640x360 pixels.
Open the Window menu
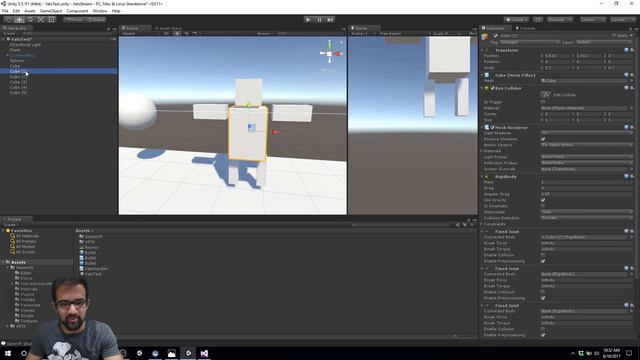point(100,11)
